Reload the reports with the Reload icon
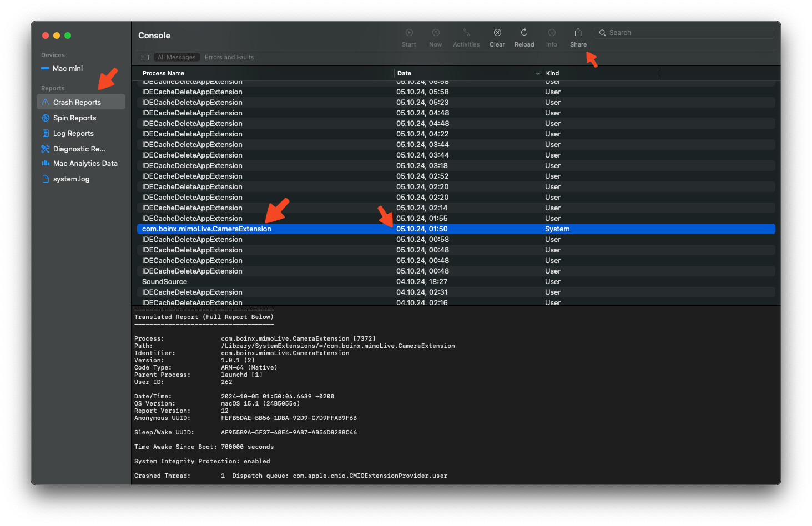 pos(524,33)
